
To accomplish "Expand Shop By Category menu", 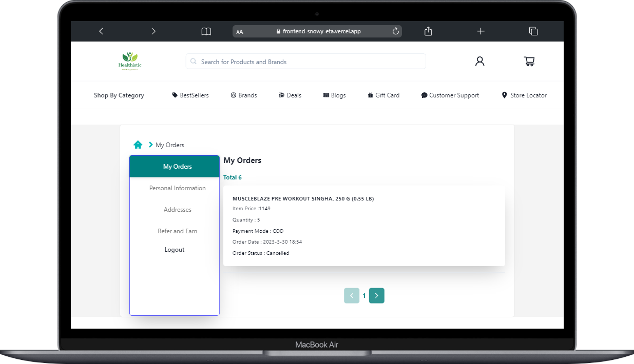I will tap(119, 95).
